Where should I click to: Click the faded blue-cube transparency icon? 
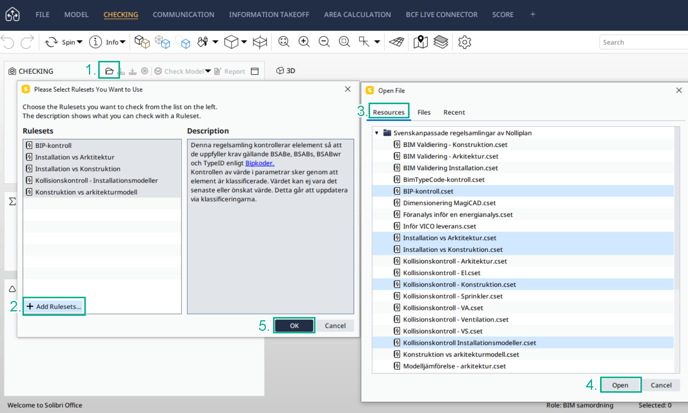coord(183,42)
